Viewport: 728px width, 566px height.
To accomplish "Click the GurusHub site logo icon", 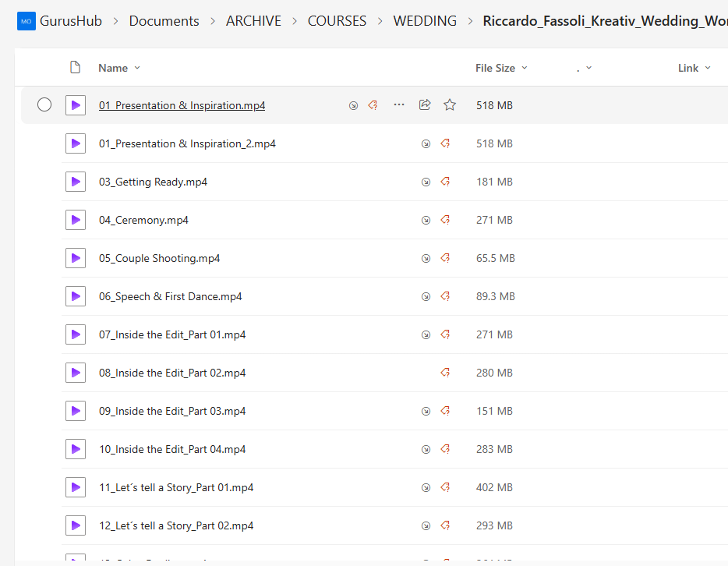I will pos(27,21).
